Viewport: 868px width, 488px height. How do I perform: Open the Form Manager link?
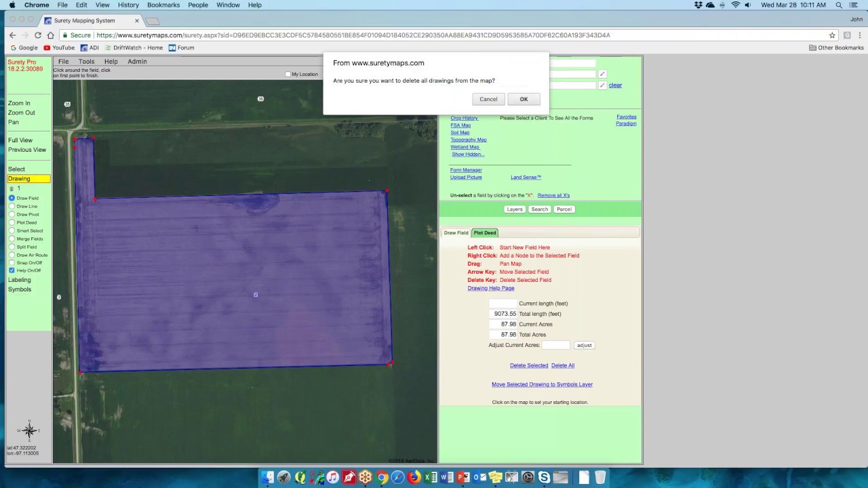click(x=466, y=170)
